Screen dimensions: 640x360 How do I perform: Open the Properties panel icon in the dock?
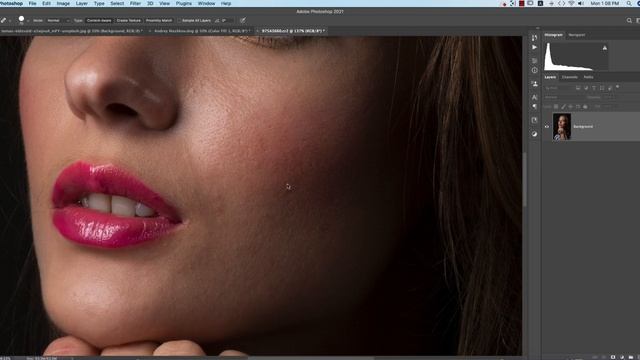pyautogui.click(x=535, y=61)
